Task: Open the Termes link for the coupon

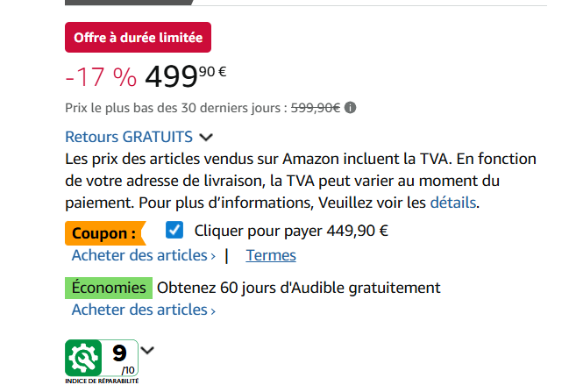Action: pyautogui.click(x=271, y=255)
